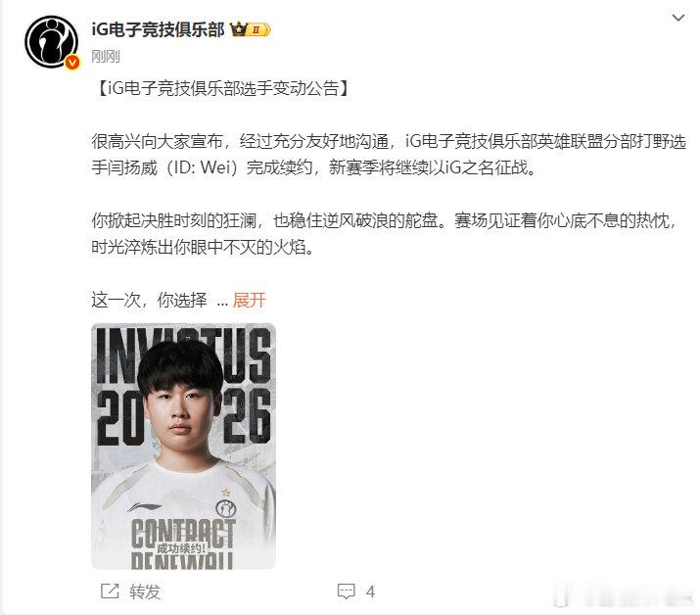
Task: Click the 转发 repost label
Action: [145, 591]
